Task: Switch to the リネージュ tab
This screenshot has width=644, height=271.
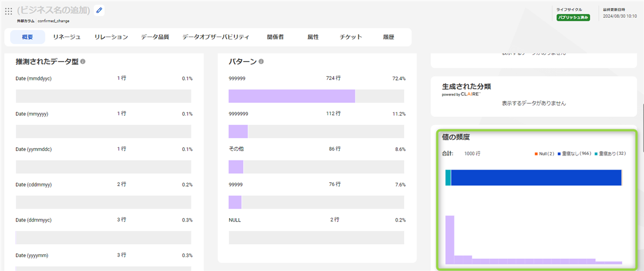Action: 67,37
